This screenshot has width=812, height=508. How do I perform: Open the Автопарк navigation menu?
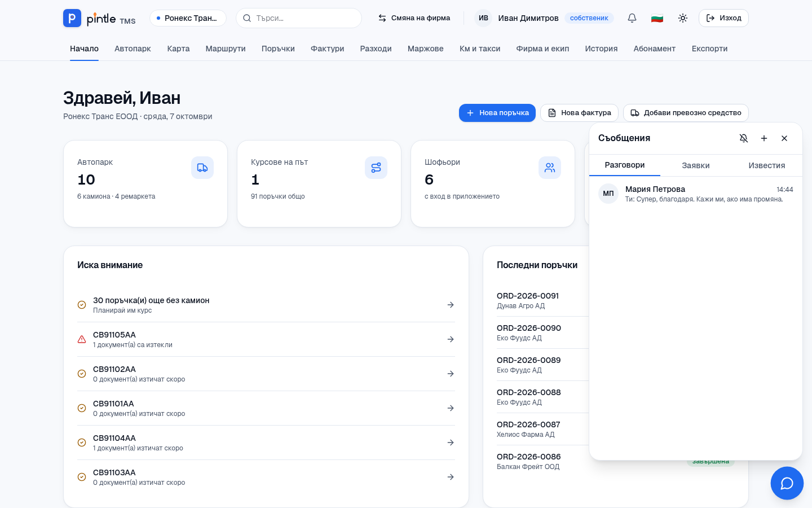[133, 49]
